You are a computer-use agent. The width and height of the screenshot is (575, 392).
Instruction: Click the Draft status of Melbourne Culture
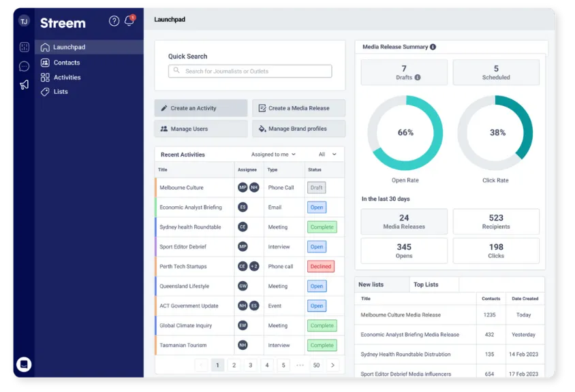point(317,188)
